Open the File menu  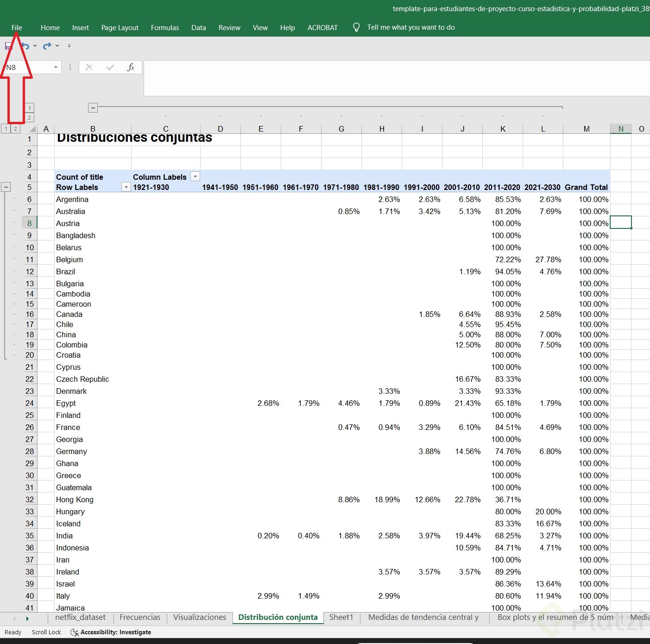tap(17, 28)
